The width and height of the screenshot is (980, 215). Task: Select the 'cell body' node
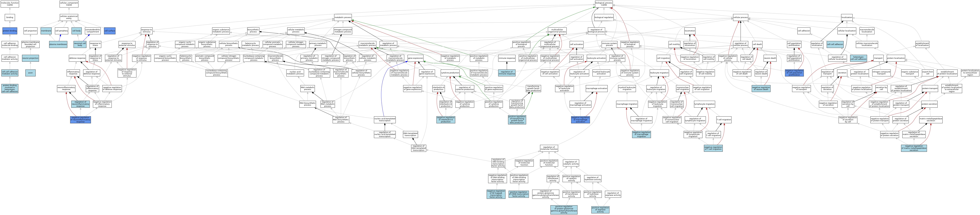click(76, 31)
